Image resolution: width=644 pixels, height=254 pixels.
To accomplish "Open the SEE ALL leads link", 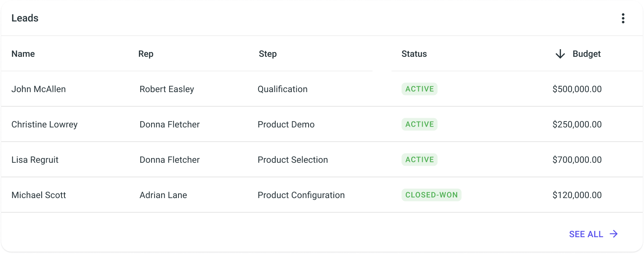I will click(x=593, y=234).
